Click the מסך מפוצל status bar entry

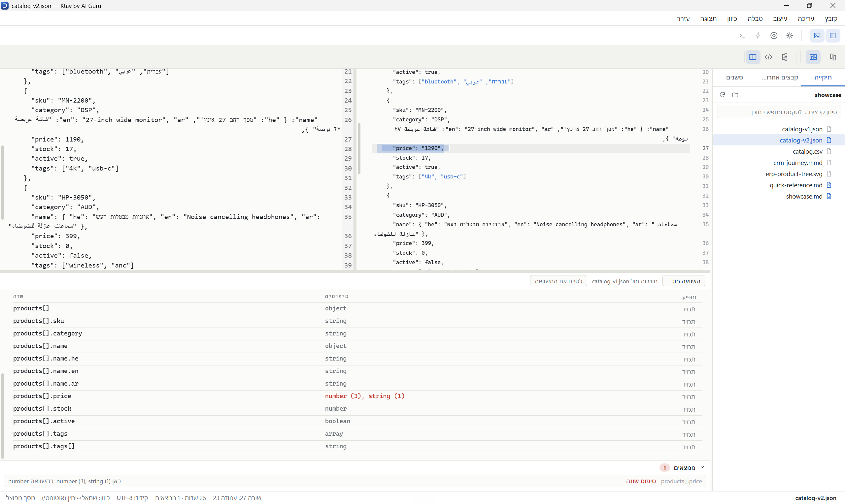pyautogui.click(x=20, y=498)
